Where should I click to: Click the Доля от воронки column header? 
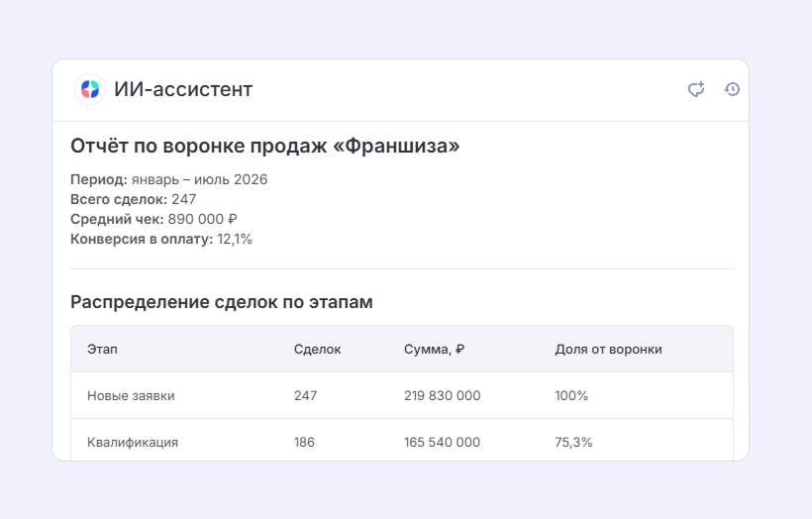pyautogui.click(x=608, y=349)
